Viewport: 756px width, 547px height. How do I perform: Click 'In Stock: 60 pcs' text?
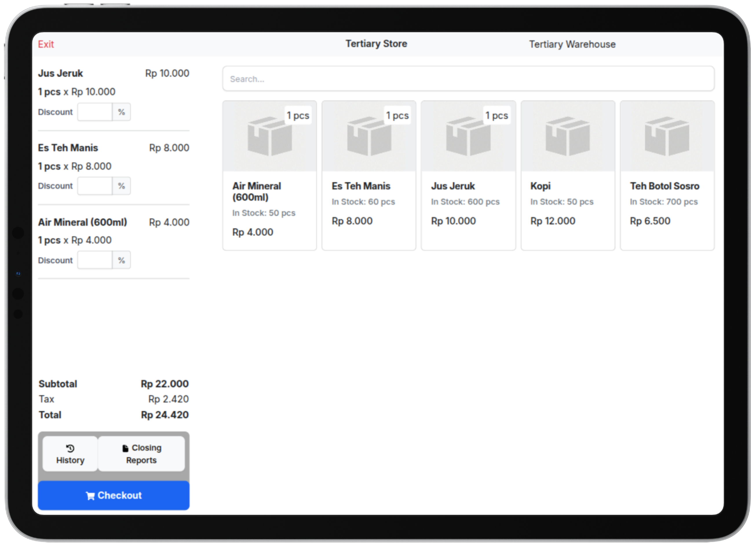click(x=363, y=202)
